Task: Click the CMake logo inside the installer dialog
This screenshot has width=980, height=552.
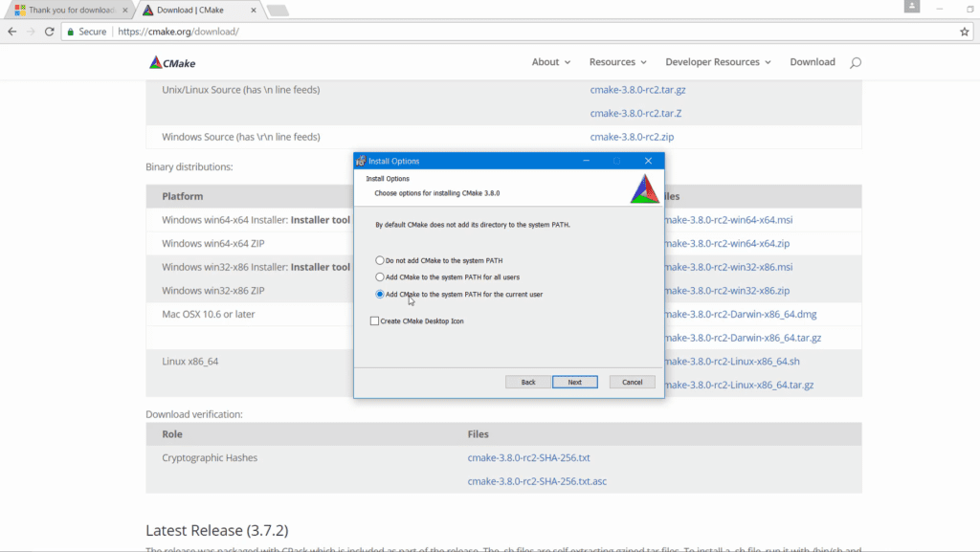Action: tap(644, 189)
